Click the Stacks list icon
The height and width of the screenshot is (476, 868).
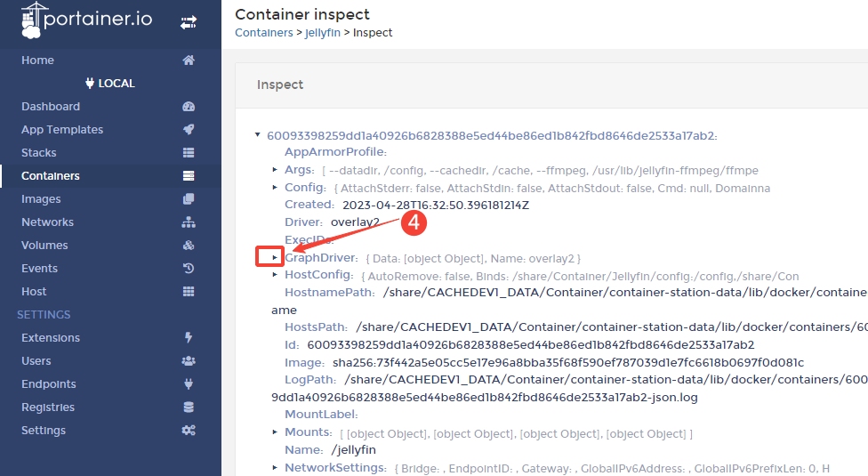189,153
